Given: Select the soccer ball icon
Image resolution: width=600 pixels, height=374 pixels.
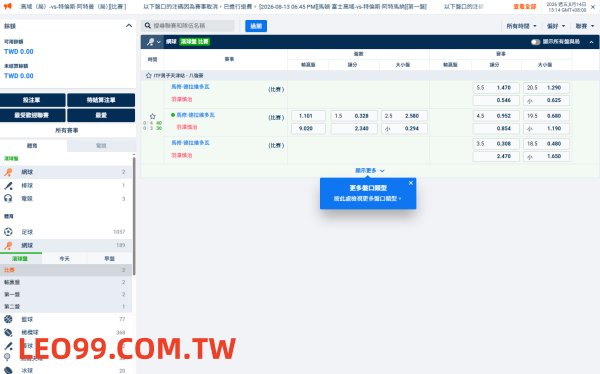Looking at the screenshot, I should pos(8,232).
